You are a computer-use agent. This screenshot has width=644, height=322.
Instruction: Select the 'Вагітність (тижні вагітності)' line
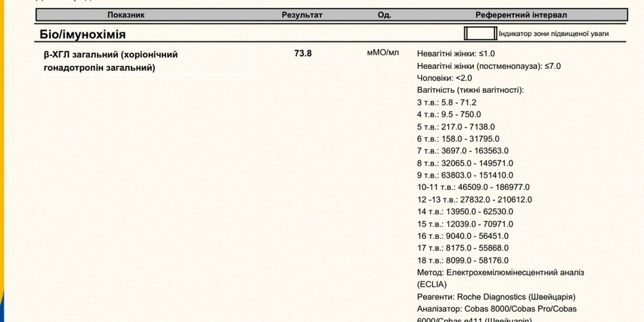(x=471, y=90)
